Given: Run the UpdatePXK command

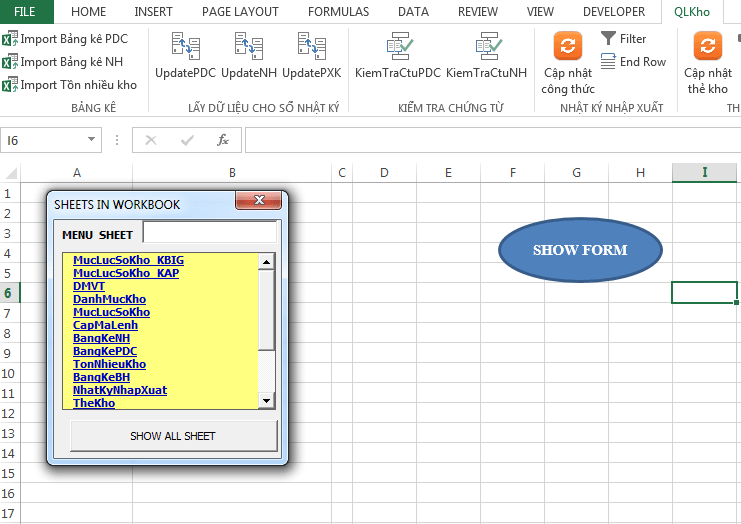Looking at the screenshot, I should [311, 55].
